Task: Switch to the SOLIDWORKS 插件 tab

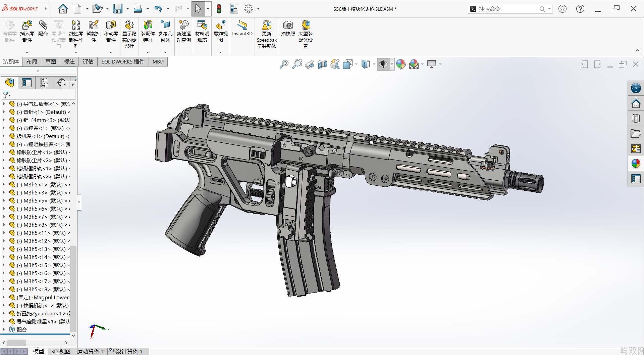Action: click(123, 62)
